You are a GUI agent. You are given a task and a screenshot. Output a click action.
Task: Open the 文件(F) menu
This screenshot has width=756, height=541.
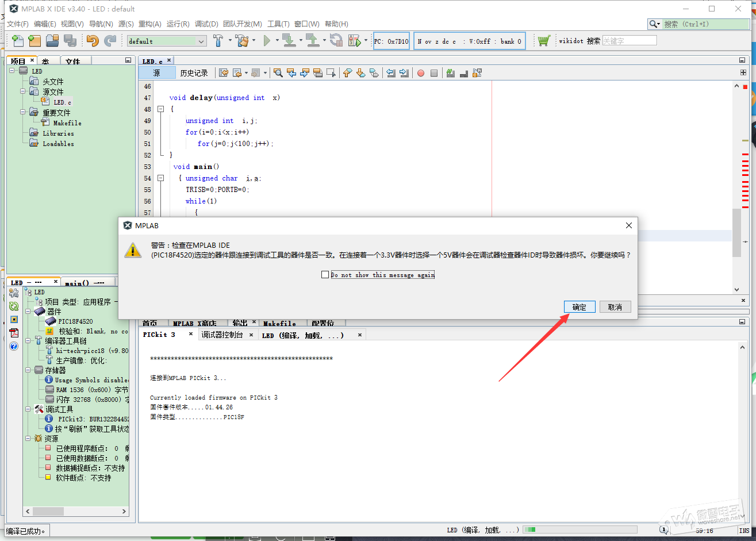[18, 24]
